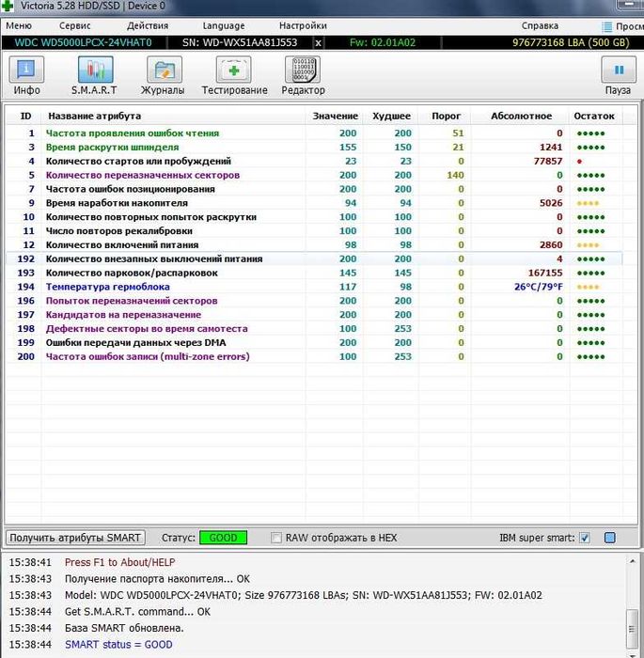
Task: Select row Время наработки накопителя
Action: [x=314, y=203]
